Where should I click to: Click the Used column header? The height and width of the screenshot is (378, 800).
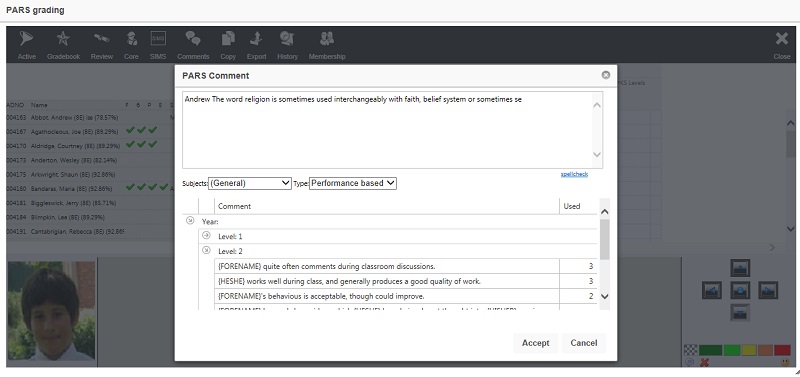click(x=572, y=206)
